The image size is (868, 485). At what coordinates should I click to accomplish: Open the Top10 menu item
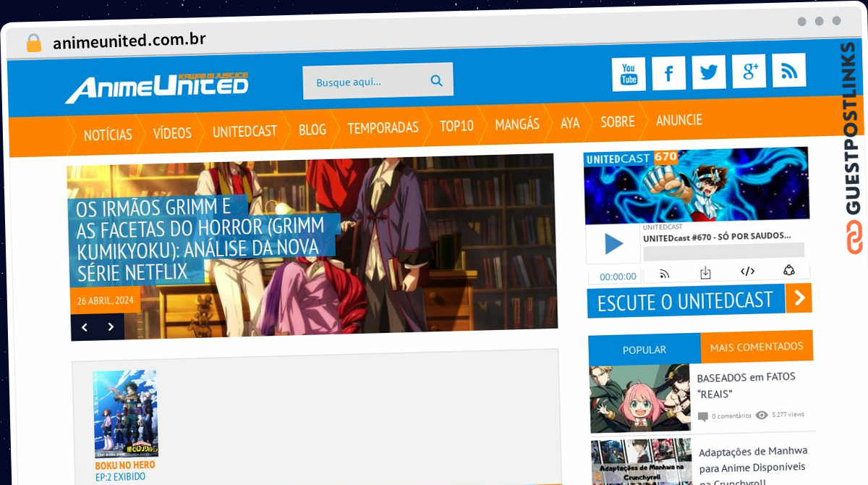coord(456,126)
